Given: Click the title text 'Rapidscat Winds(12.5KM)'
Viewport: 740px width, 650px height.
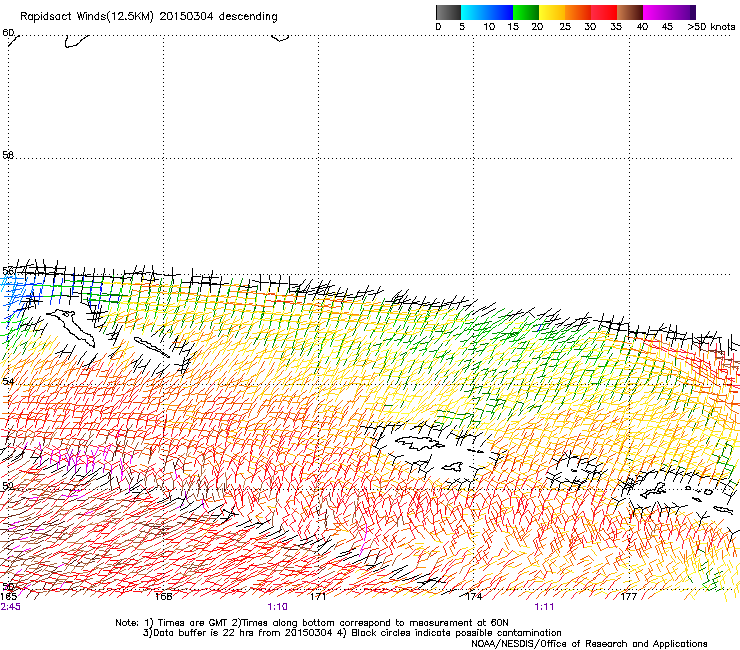Looking at the screenshot, I should pos(87,17).
